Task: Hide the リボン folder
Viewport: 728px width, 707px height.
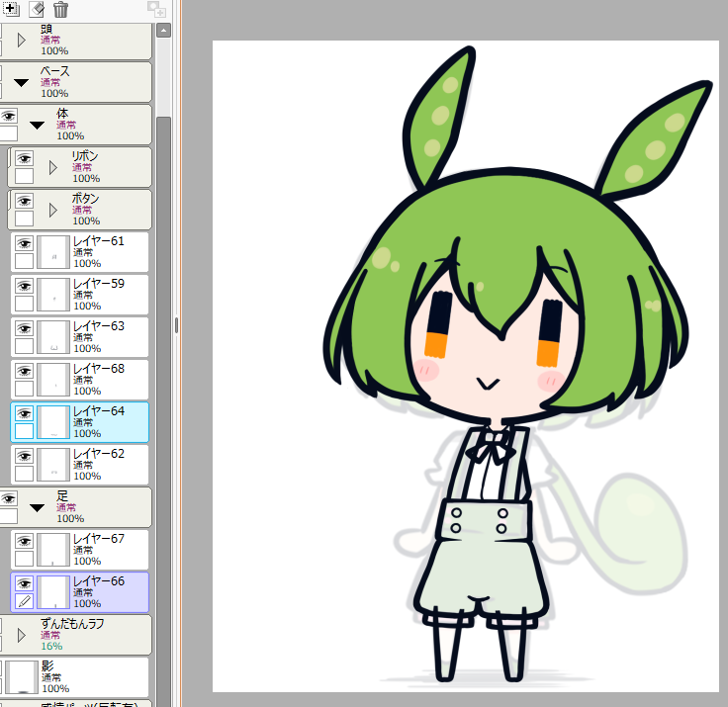Action: [x=24, y=159]
